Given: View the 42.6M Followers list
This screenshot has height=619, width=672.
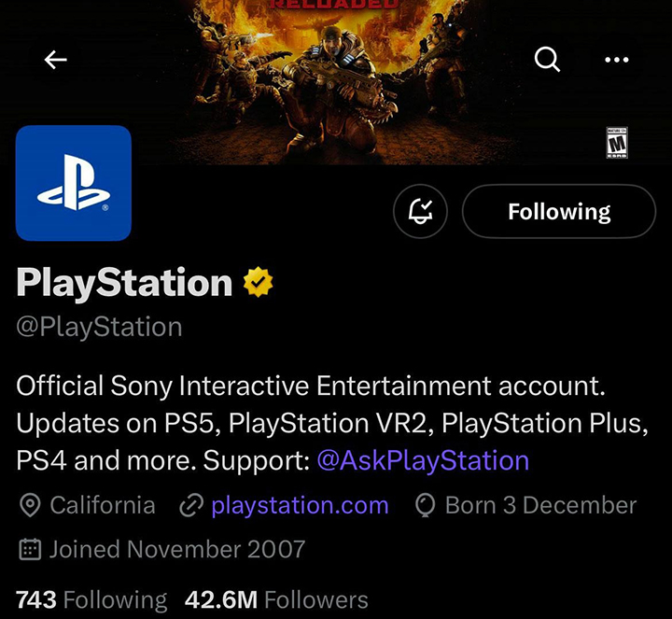Looking at the screenshot, I should click(x=276, y=599).
